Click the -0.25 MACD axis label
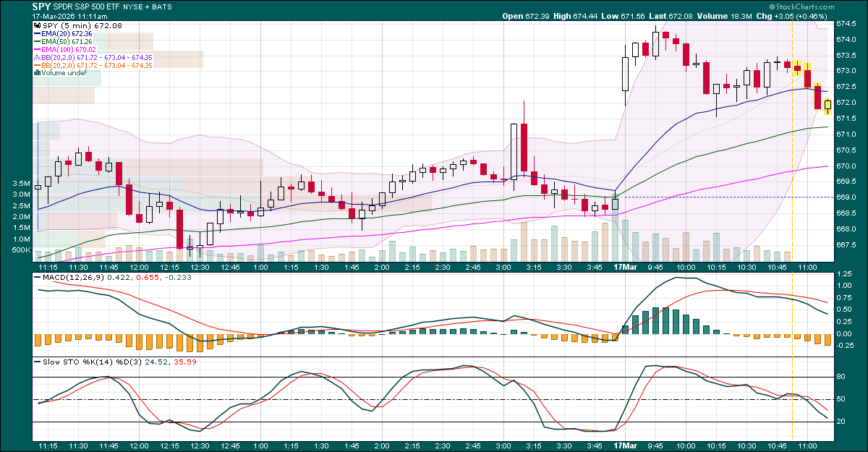The height and width of the screenshot is (452, 868). (x=845, y=345)
